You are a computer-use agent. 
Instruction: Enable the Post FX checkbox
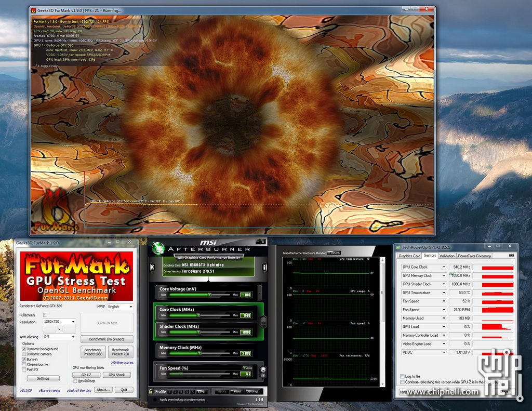click(24, 369)
